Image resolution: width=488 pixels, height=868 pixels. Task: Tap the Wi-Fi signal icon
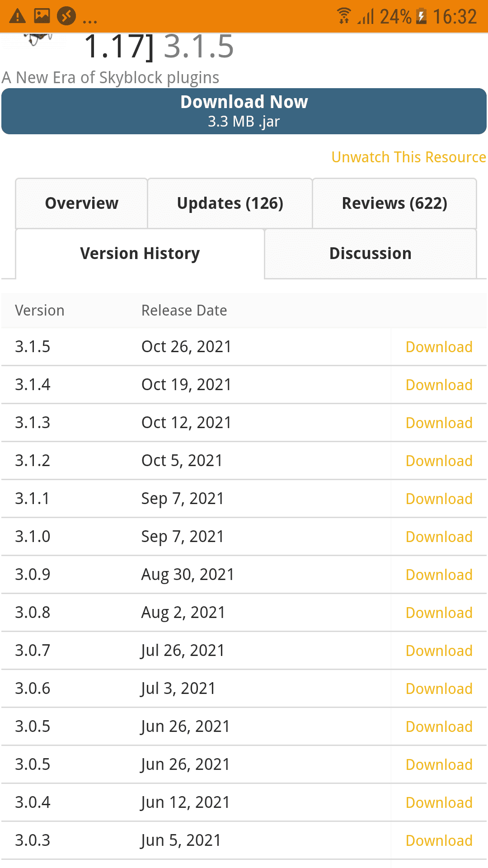[x=344, y=16]
